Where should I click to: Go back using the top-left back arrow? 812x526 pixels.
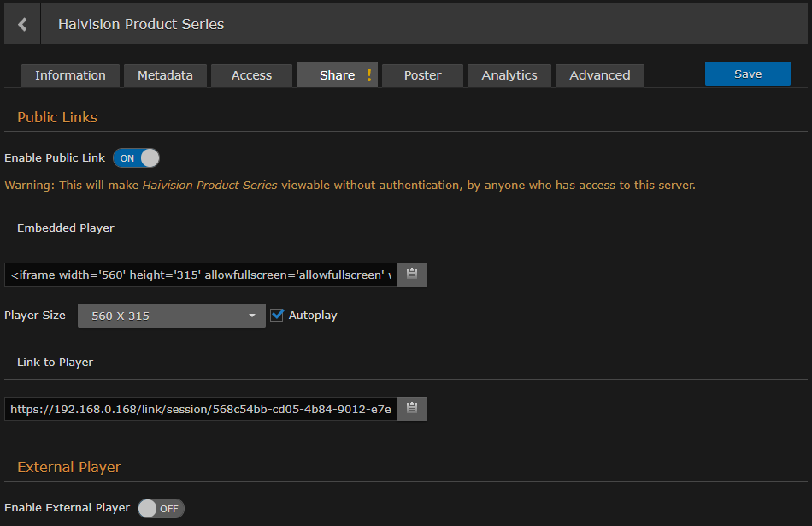pyautogui.click(x=21, y=23)
